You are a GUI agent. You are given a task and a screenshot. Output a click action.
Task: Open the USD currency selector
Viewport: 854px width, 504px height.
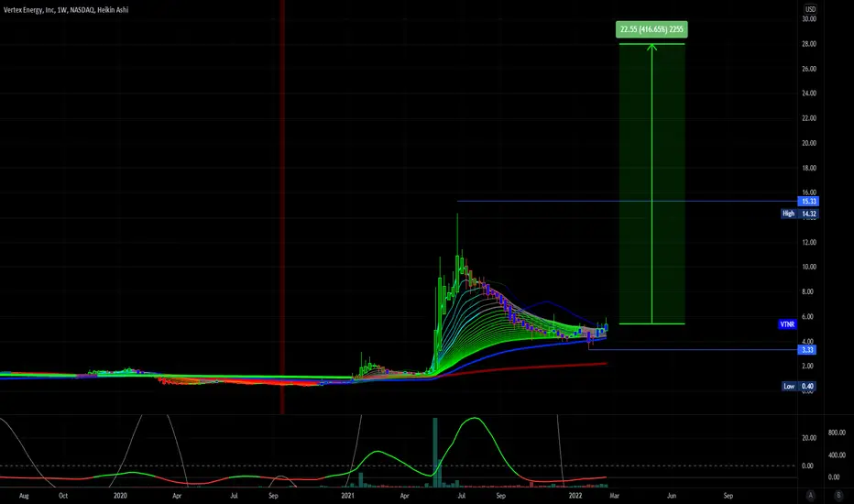point(810,9)
